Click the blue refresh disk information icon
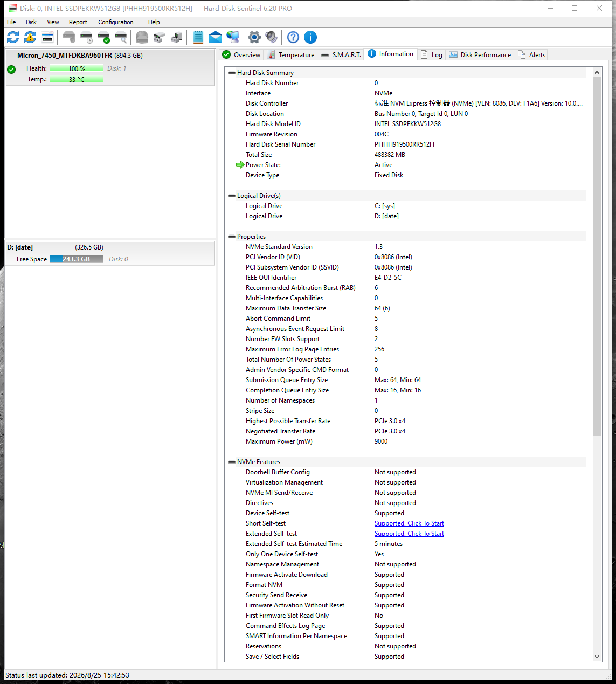The width and height of the screenshot is (616, 684). (x=13, y=37)
